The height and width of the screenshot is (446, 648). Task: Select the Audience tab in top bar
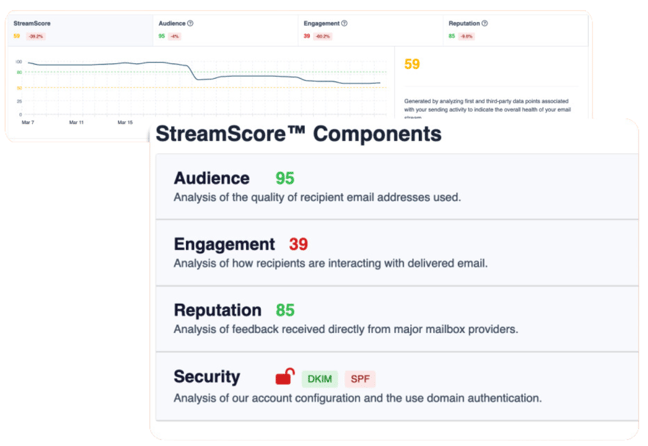(x=226, y=30)
